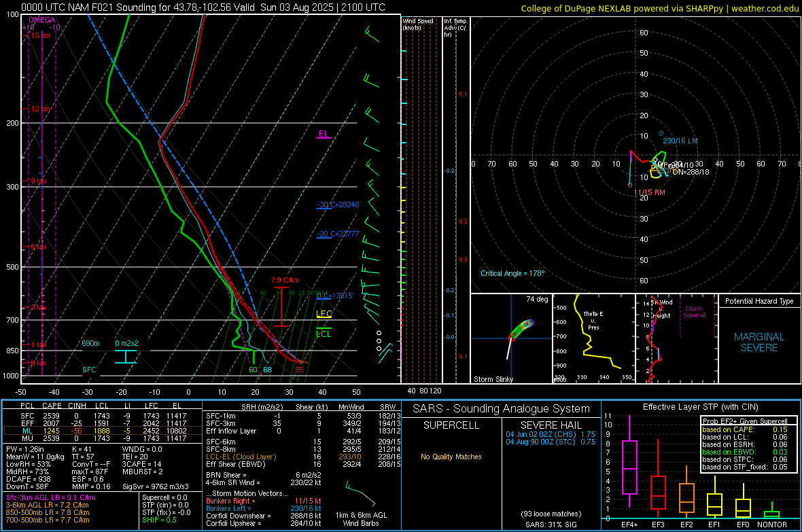802x532 pixels.
Task: Click the 'based on CAPE:' probability line
Action: [x=745, y=429]
